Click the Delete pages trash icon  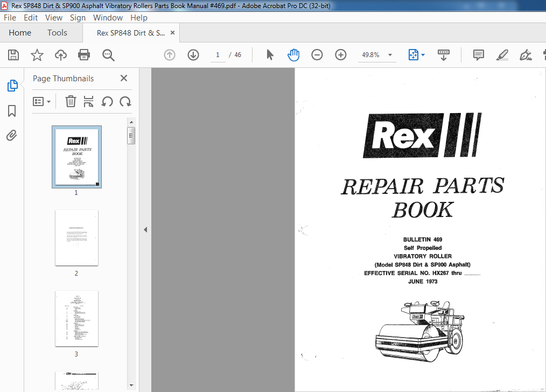pyautogui.click(x=71, y=101)
